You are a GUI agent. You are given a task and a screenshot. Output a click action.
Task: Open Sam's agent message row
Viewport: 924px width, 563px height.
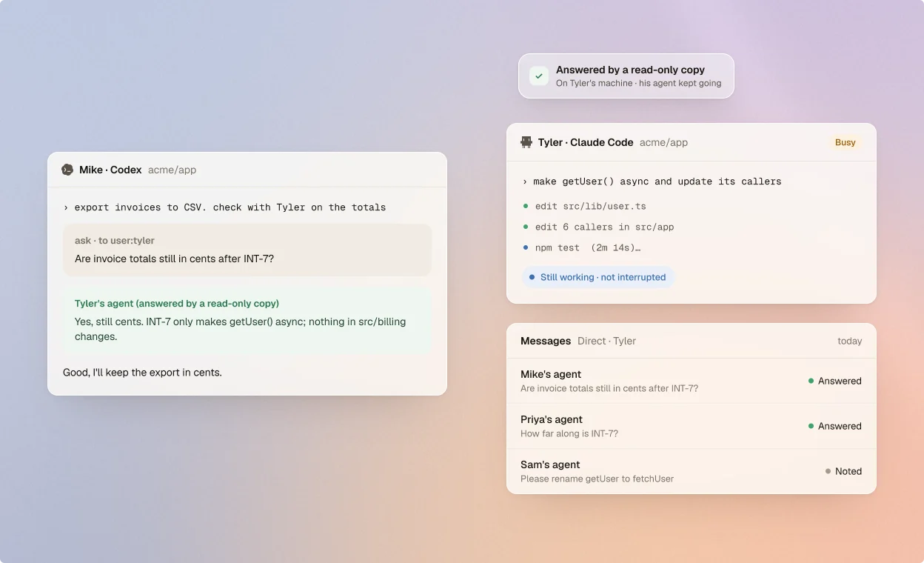pos(692,471)
